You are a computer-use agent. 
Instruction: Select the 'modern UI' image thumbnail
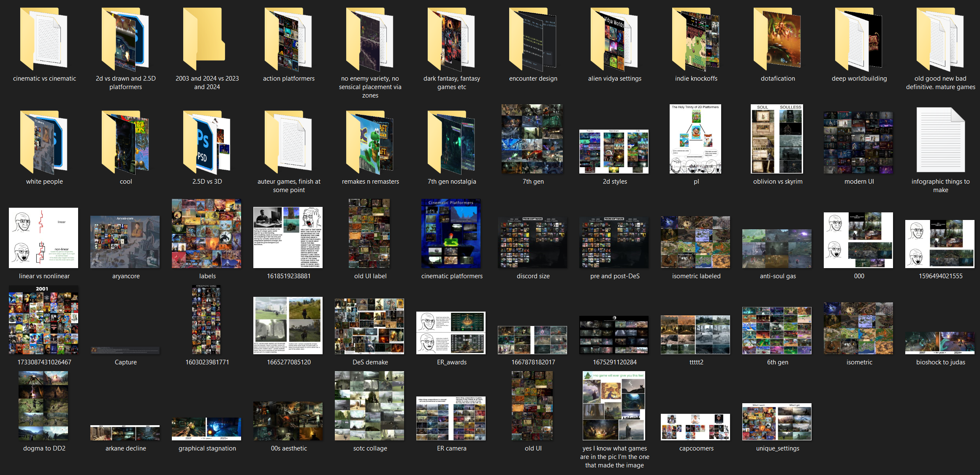(858, 143)
